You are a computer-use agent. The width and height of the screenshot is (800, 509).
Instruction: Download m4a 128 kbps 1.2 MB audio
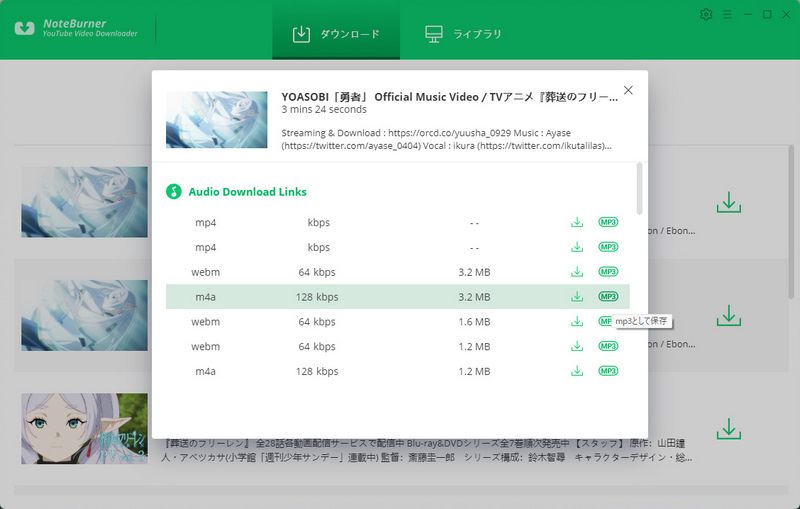point(577,371)
